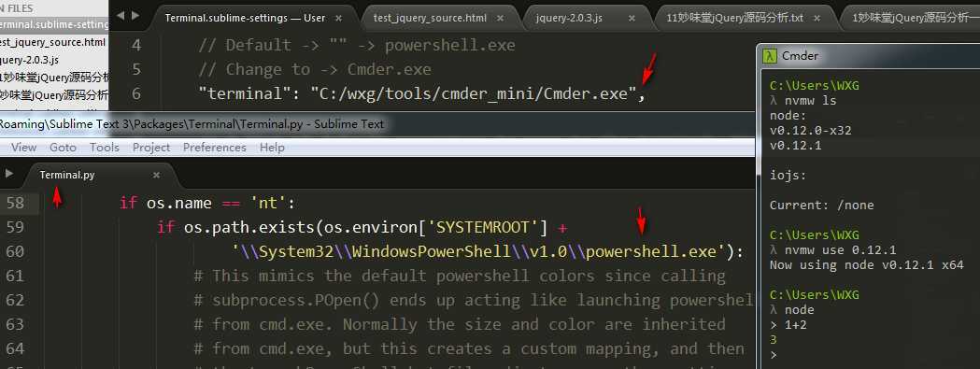Click "Current: /none" line in Cmder
980x369 pixels.
pos(821,206)
